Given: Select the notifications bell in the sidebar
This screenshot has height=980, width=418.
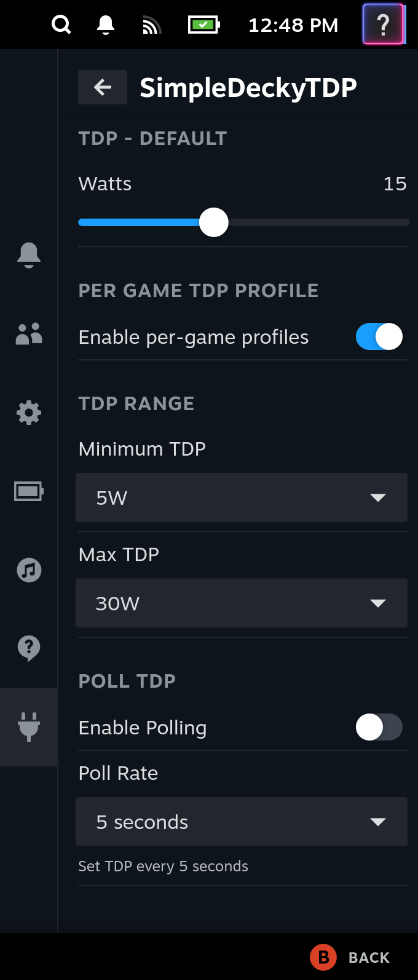Looking at the screenshot, I should pyautogui.click(x=28, y=255).
